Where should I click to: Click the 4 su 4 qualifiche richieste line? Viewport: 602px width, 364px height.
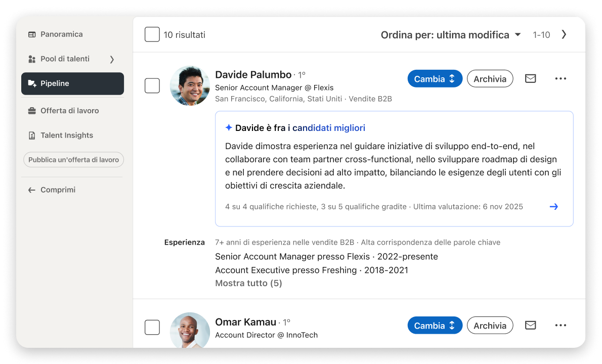coord(374,207)
